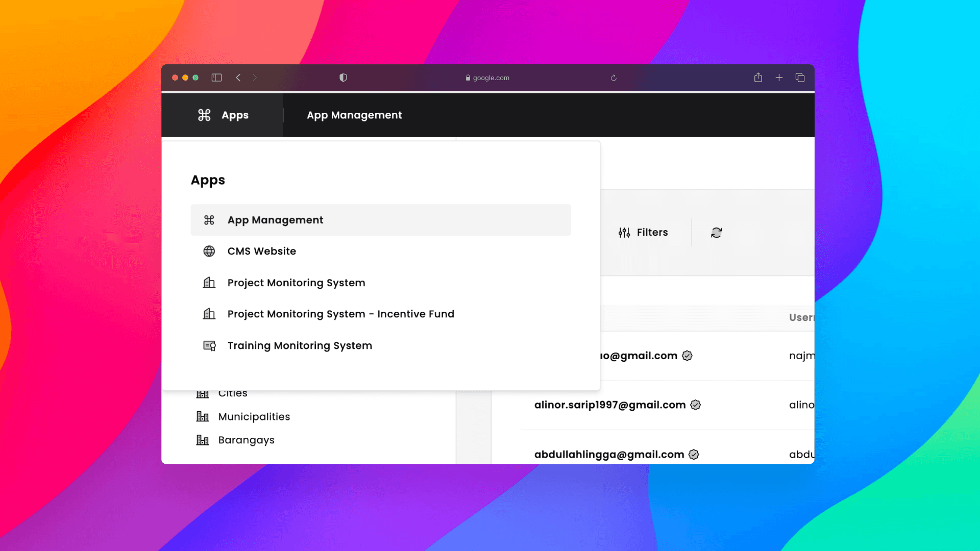Image resolution: width=980 pixels, height=551 pixels.
Task: Go back with browser arrow
Action: (x=238, y=78)
